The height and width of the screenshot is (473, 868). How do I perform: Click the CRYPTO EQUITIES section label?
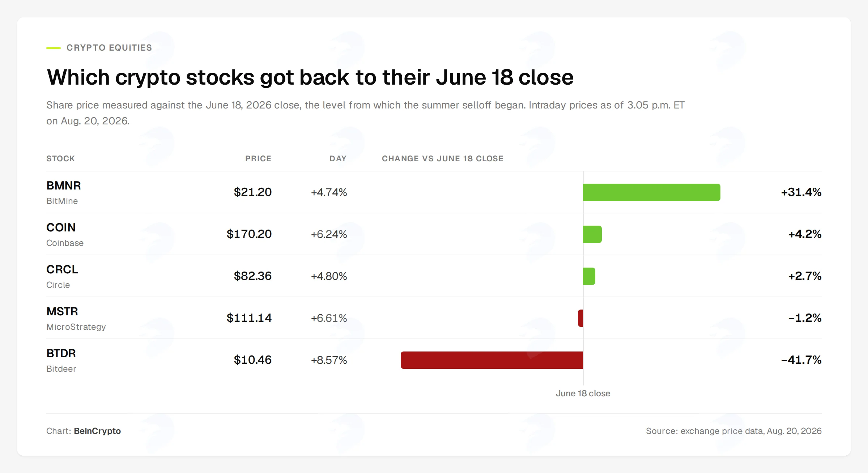pyautogui.click(x=109, y=48)
